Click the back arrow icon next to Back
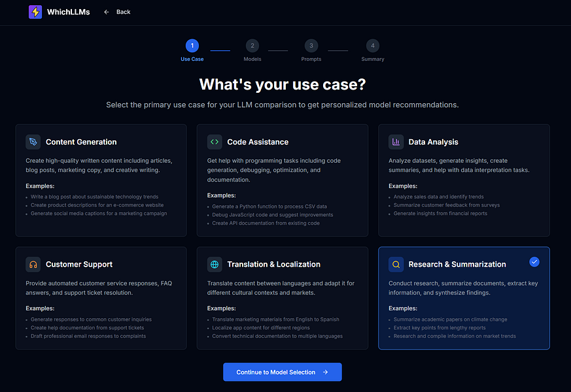Viewport: 571px width, 392px height. [x=107, y=12]
